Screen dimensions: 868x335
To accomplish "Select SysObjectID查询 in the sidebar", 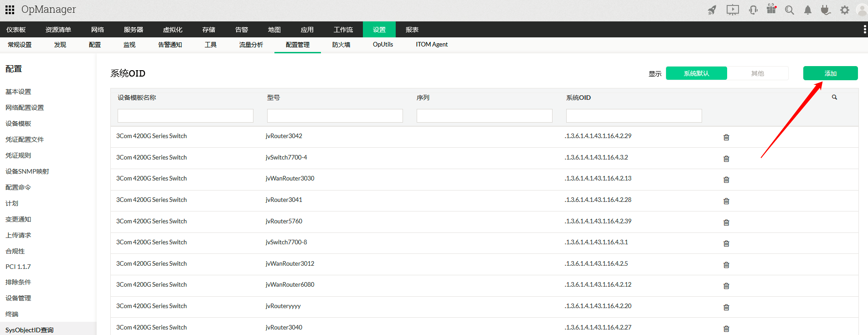I will click(30, 330).
